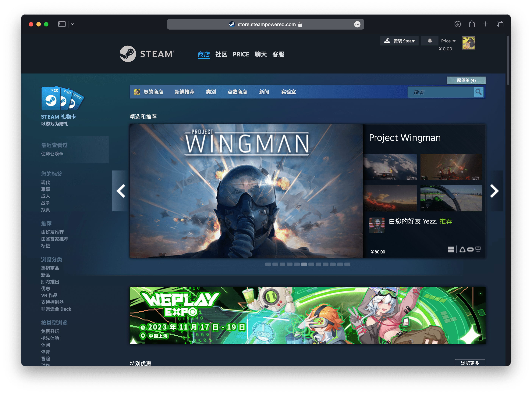This screenshot has height=394, width=532.
Task: Select the last carousel page dot
Action: [x=347, y=264]
